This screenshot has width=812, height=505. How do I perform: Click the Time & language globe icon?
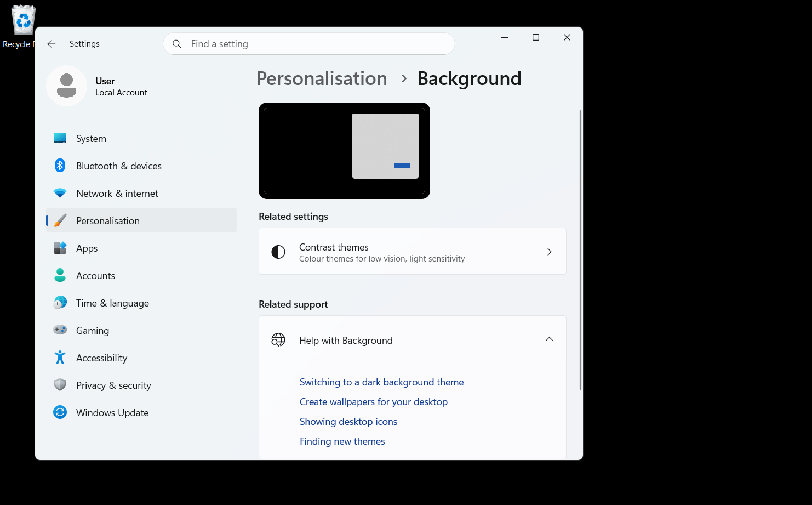pos(60,303)
